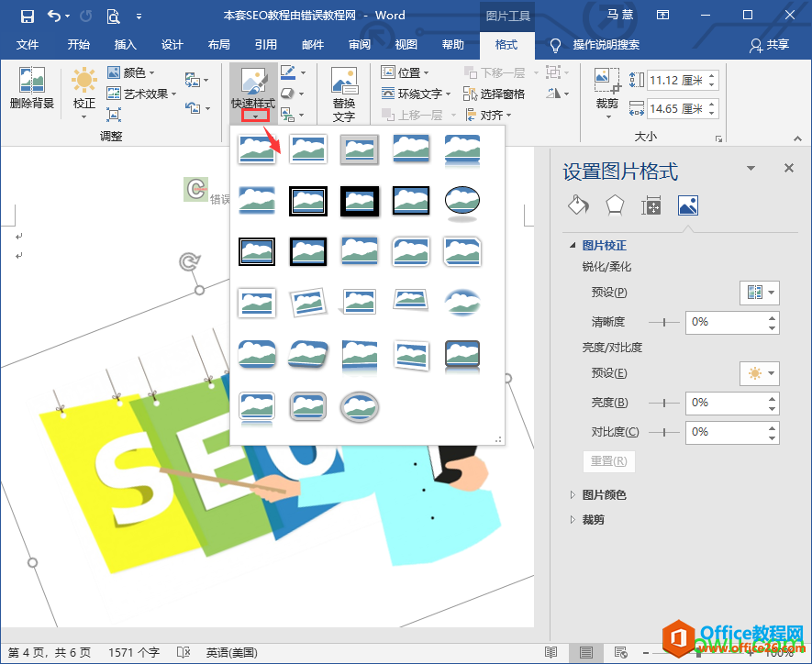
Task: Click Alt Text (替换文字) button
Action: (344, 94)
